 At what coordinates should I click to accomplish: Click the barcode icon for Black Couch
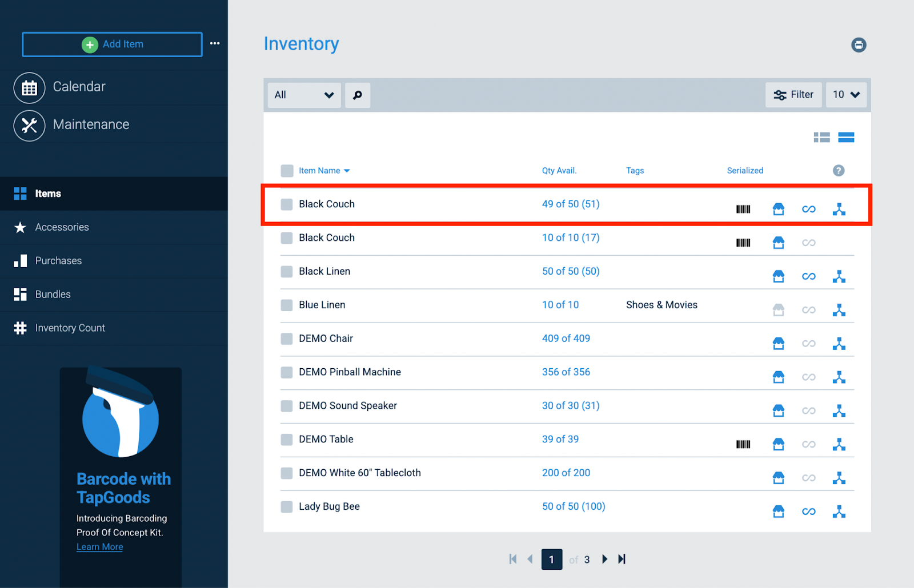pos(743,209)
